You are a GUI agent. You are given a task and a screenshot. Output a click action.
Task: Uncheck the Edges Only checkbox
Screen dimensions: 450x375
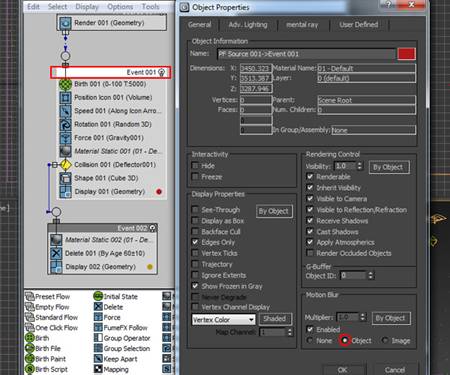pos(195,242)
